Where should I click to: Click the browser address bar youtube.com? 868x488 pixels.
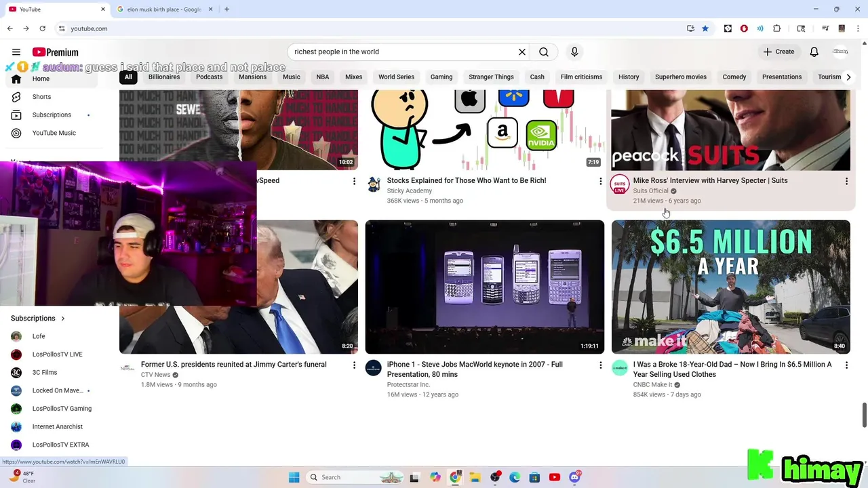click(89, 28)
